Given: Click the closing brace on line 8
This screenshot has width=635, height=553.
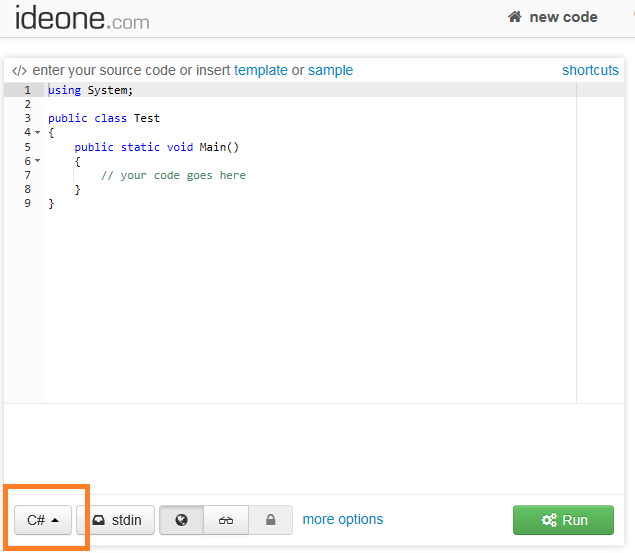Looking at the screenshot, I should pyautogui.click(x=77, y=189).
